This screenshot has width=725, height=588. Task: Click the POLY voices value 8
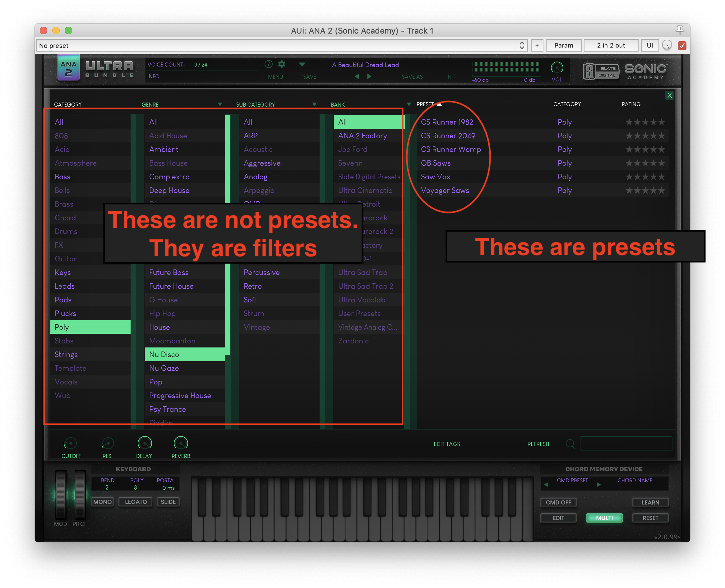click(136, 488)
